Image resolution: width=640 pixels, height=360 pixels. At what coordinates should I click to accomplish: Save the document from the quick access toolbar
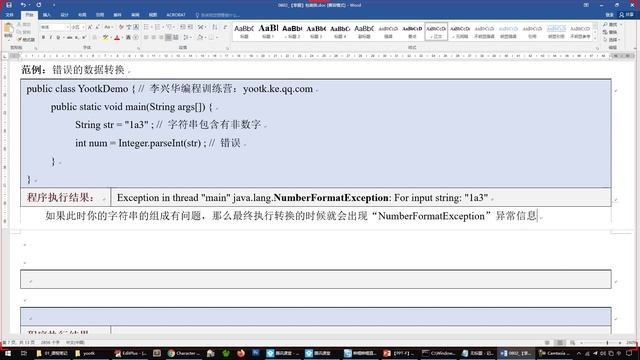[x=9, y=5]
